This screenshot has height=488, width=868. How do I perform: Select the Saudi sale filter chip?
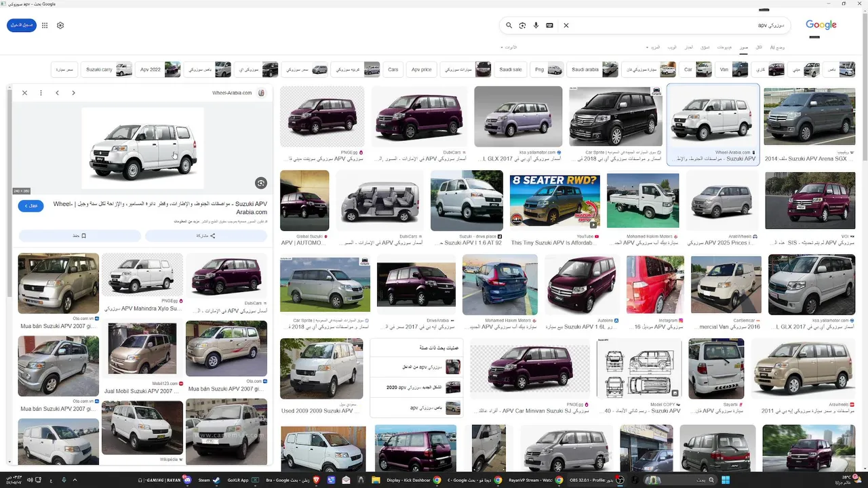click(x=511, y=69)
